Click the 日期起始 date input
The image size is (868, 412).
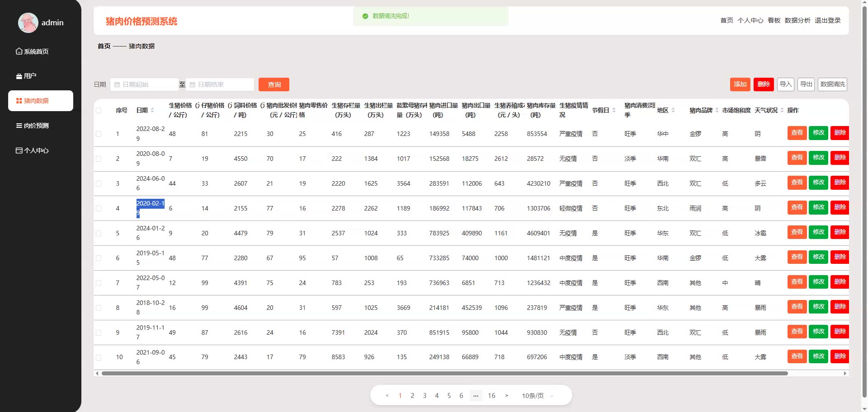[144, 84]
